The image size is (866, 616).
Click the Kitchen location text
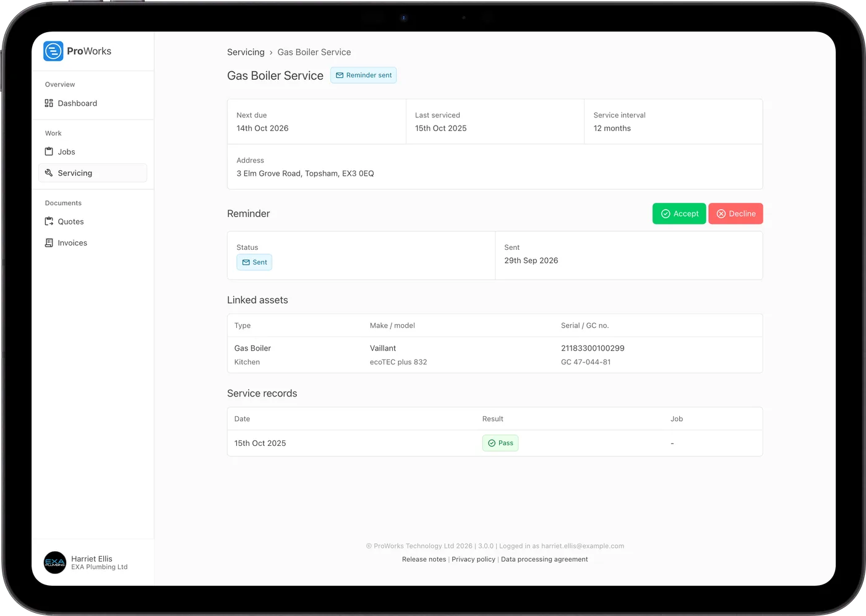(x=247, y=362)
